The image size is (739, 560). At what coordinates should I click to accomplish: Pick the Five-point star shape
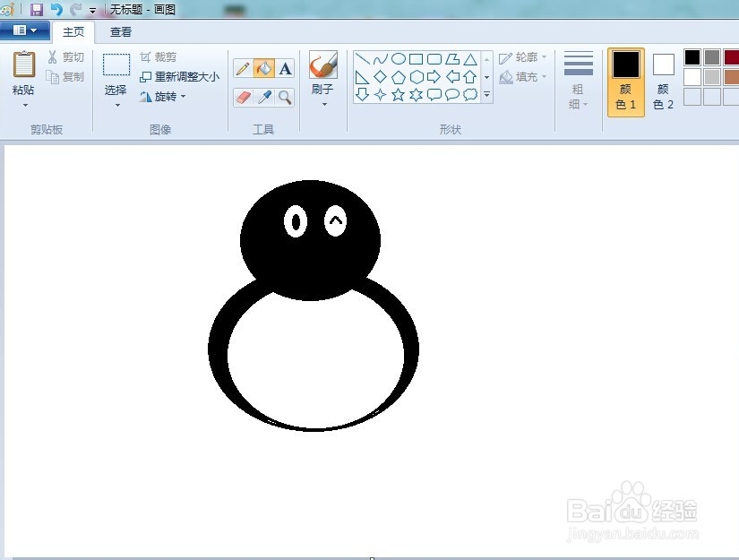coord(399,95)
